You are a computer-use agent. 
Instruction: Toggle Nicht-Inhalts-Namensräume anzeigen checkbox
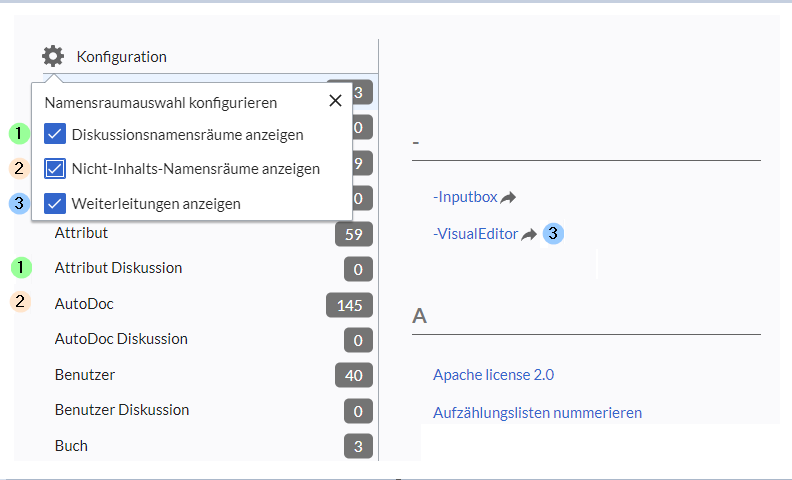click(56, 169)
